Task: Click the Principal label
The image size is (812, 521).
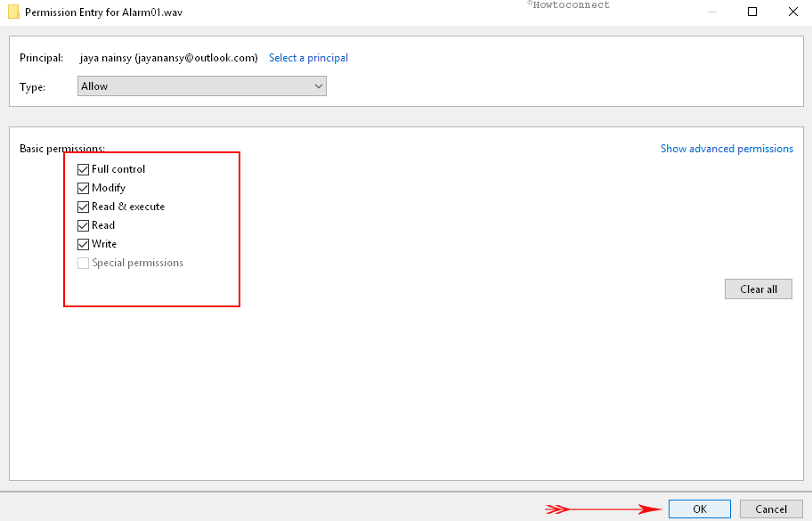Action: [x=42, y=58]
